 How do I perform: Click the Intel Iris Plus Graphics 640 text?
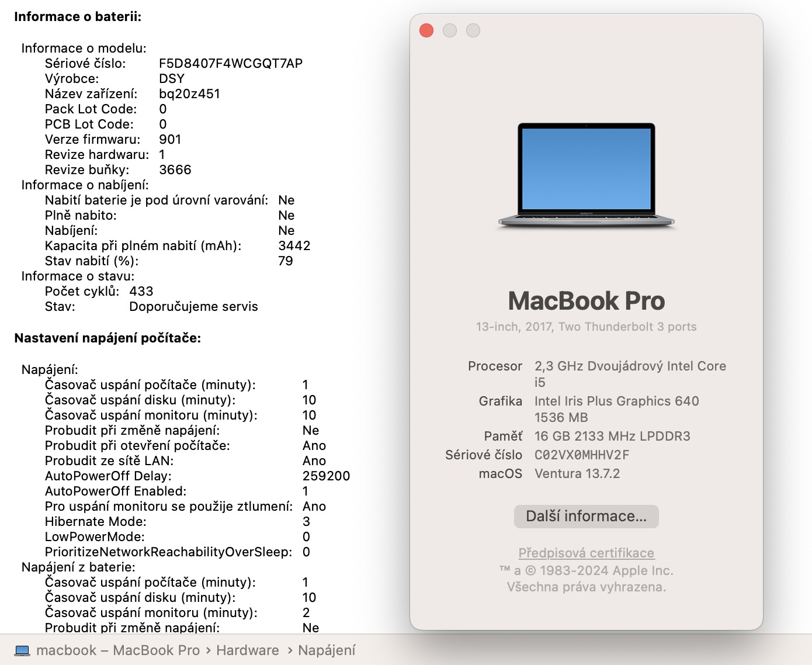(617, 401)
